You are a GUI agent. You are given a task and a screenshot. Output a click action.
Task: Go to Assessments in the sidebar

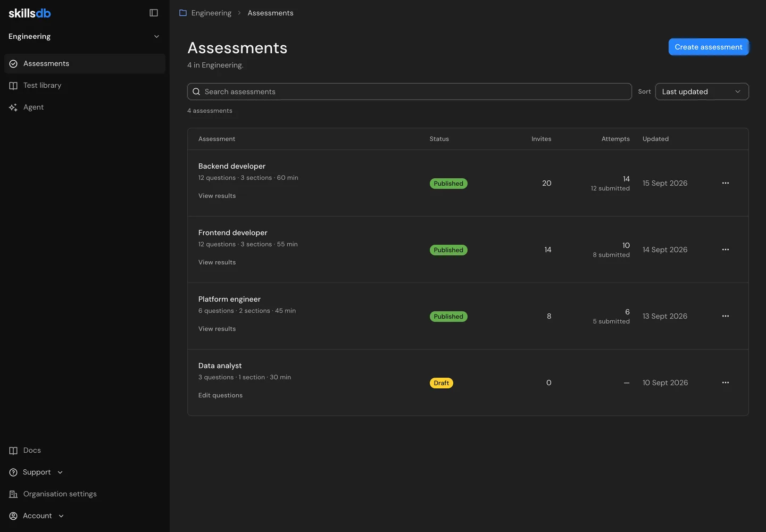pyautogui.click(x=85, y=64)
